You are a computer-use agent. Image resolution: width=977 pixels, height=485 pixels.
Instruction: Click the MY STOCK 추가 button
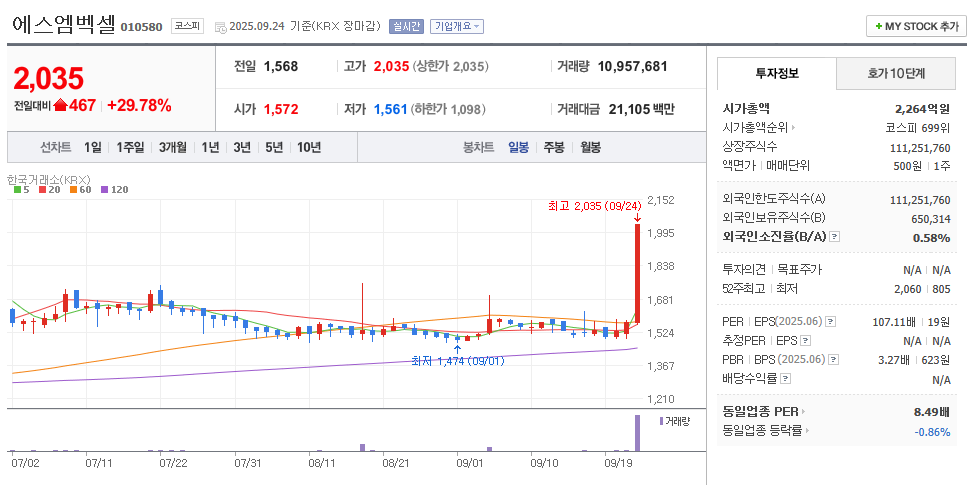(x=916, y=26)
